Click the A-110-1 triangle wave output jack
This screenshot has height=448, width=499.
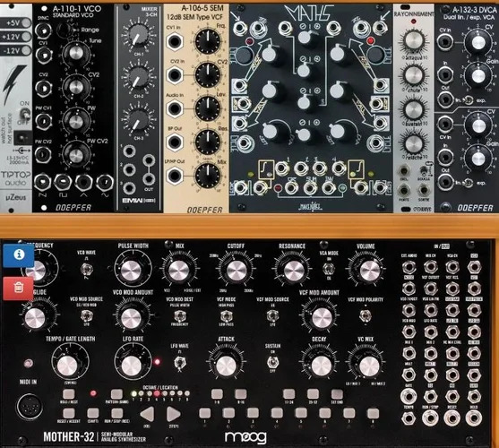pyautogui.click(x=83, y=182)
